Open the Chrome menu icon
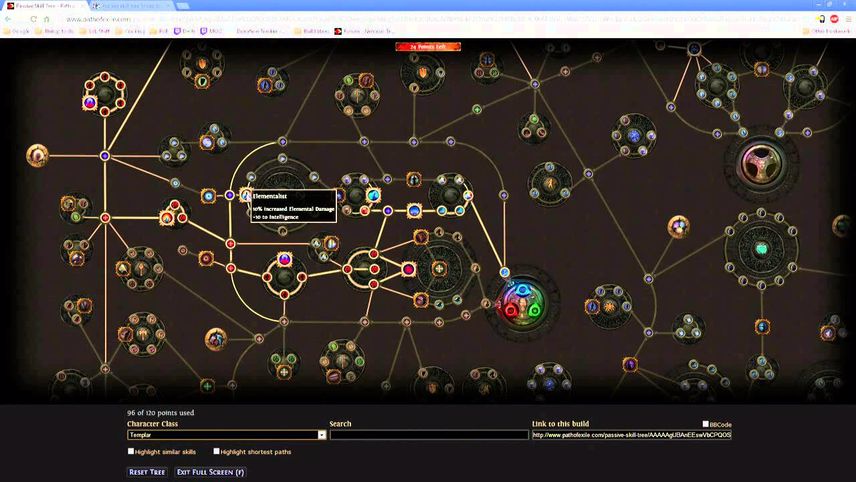 point(848,19)
